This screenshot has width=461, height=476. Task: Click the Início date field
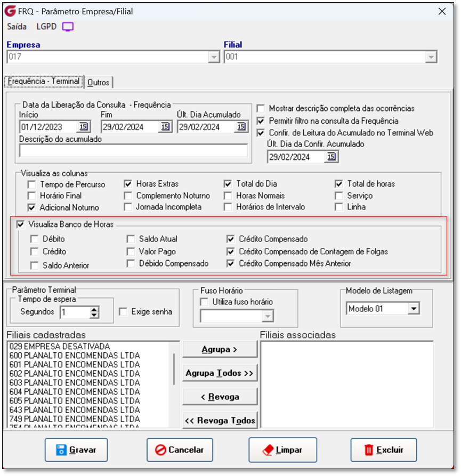[x=48, y=126]
